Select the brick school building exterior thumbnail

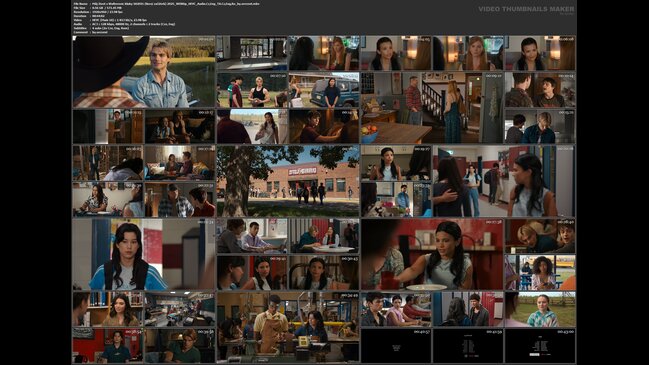288,181
